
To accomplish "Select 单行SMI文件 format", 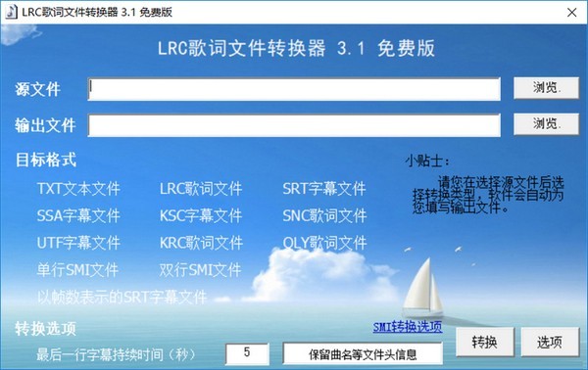I will click(77, 269).
